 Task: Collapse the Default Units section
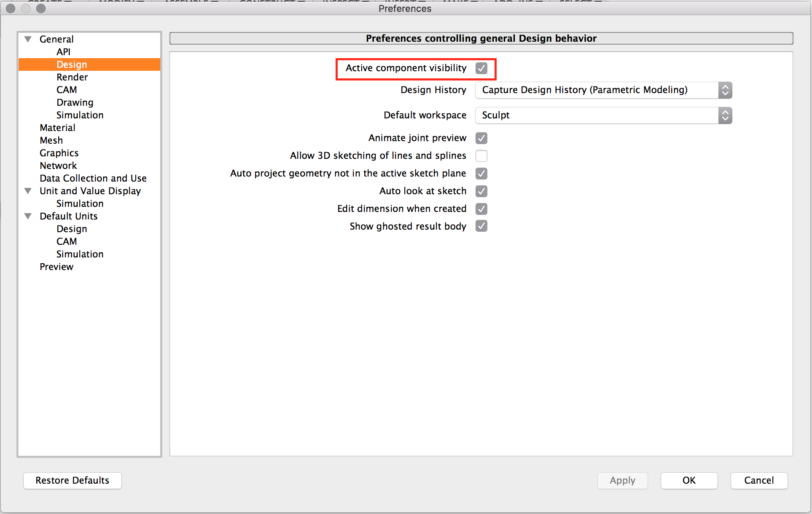[x=28, y=216]
